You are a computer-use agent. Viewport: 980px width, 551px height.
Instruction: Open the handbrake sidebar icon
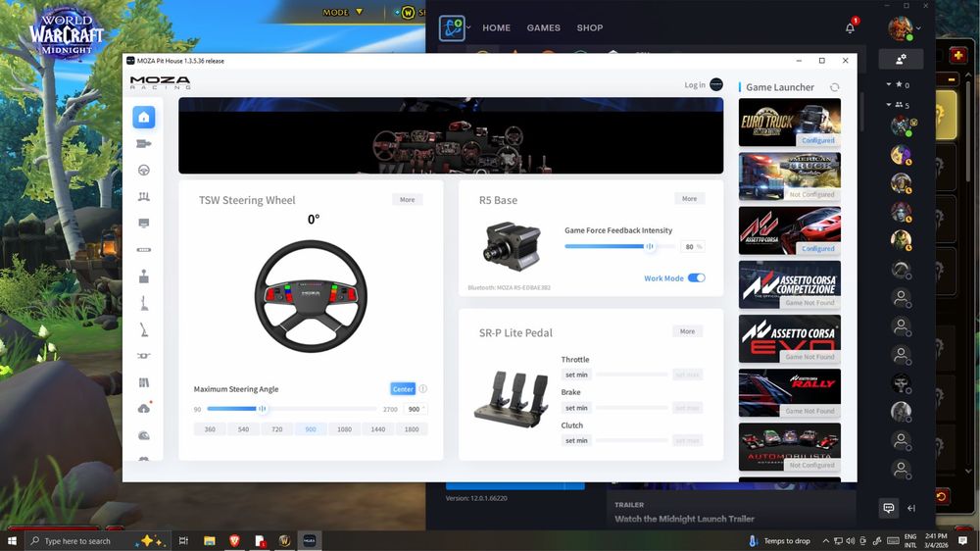pyautogui.click(x=144, y=329)
